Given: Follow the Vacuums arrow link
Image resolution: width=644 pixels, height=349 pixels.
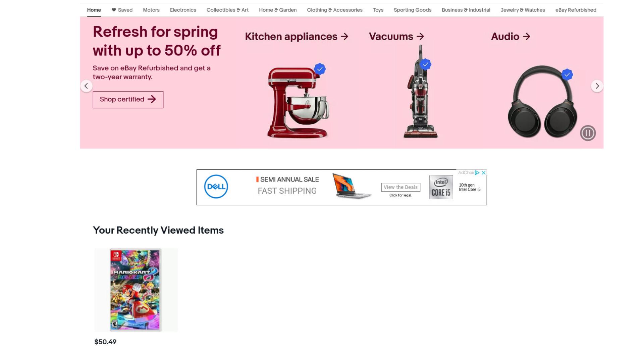Looking at the screenshot, I should pyautogui.click(x=396, y=37).
